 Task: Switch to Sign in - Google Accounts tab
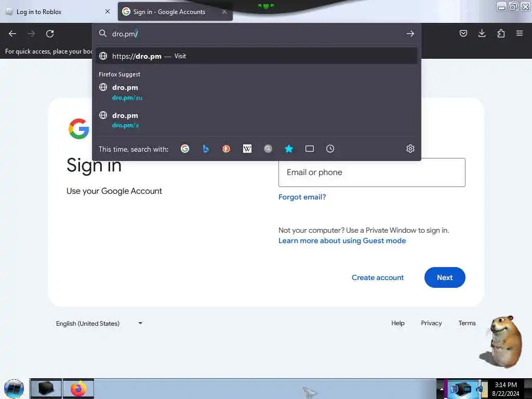(x=175, y=11)
